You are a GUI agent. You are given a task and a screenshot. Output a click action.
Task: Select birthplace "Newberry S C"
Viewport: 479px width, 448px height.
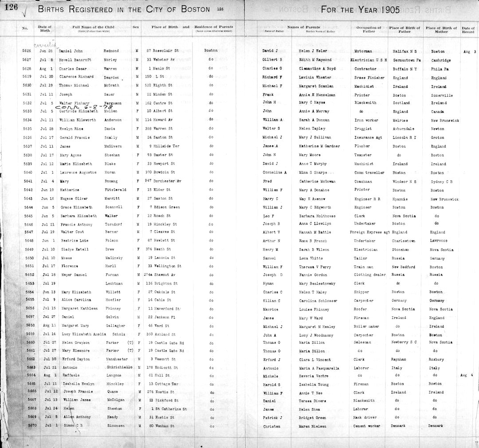click(404, 343)
